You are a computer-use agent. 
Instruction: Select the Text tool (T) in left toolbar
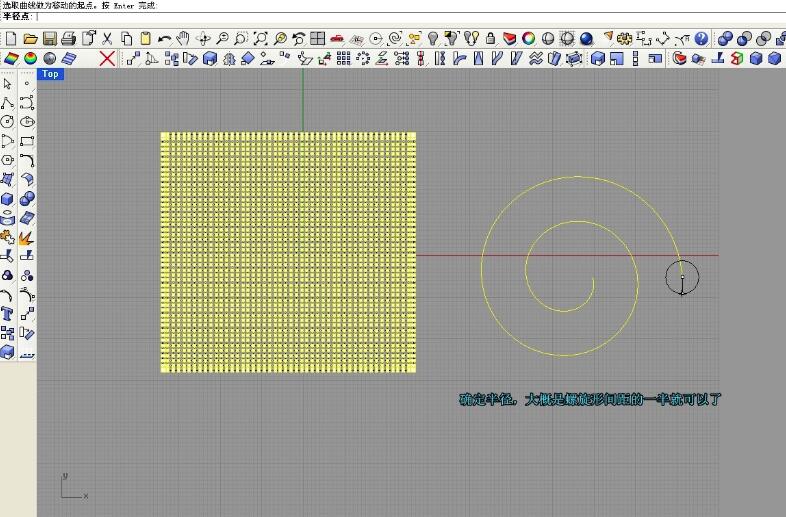[8, 313]
